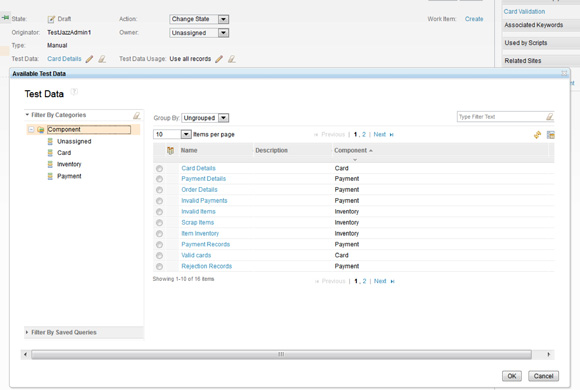
Task: Select the Invalid Payments radio button
Action: click(159, 201)
